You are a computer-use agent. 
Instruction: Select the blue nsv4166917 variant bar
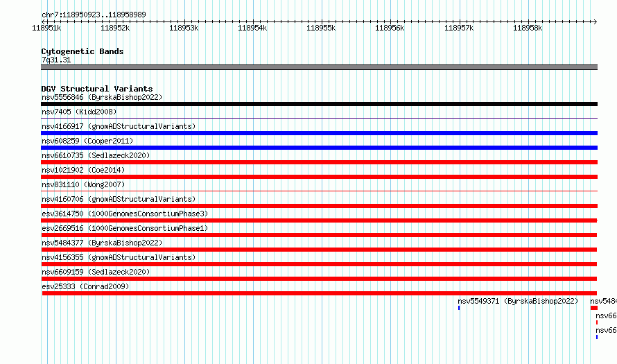319,133
